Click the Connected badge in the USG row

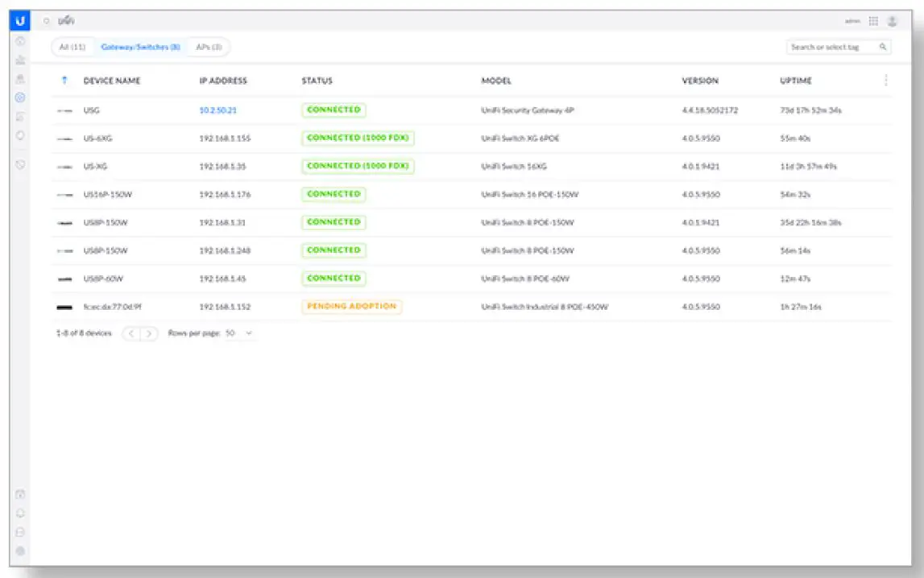(334, 110)
